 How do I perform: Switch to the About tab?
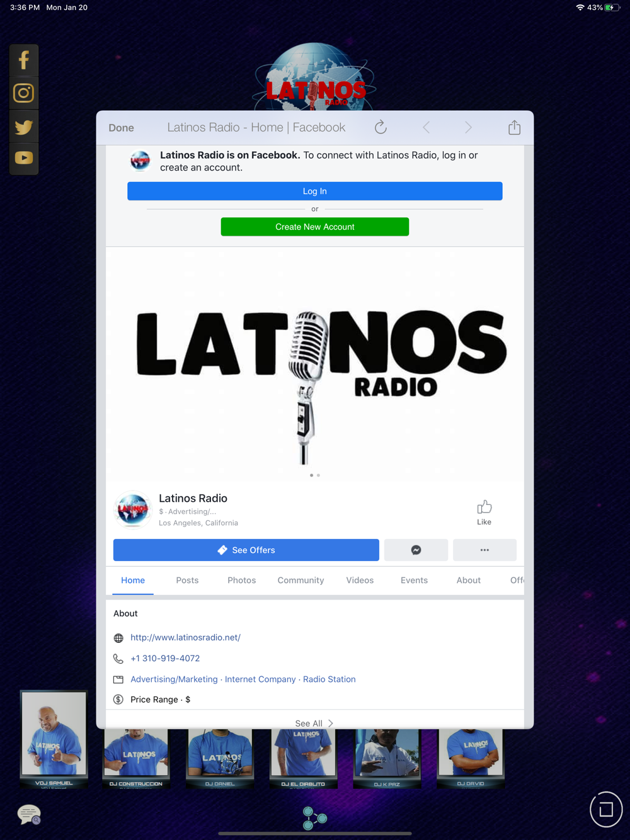(x=469, y=580)
